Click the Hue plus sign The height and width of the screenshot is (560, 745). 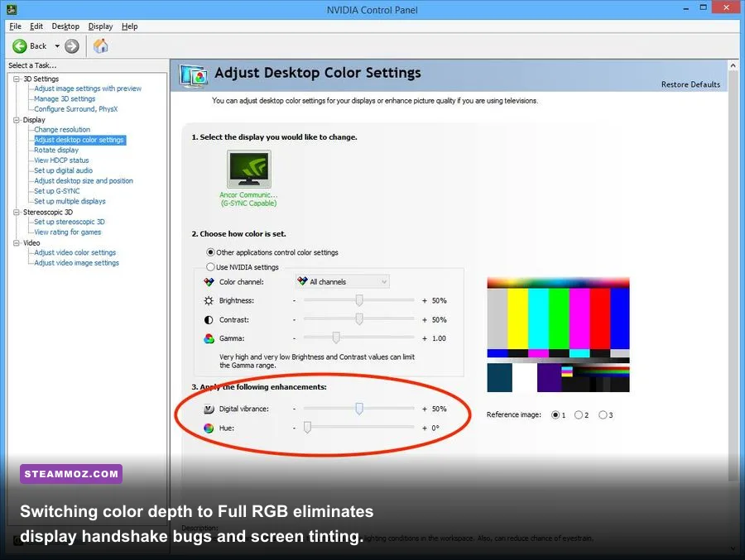tap(425, 428)
